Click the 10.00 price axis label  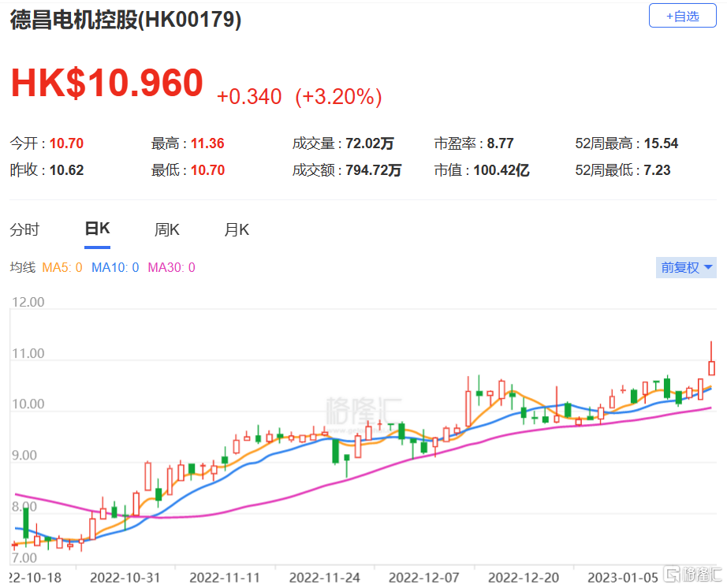[28, 404]
